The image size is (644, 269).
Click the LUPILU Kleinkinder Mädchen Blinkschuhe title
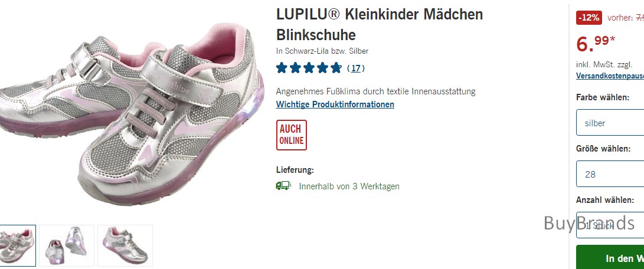point(380,25)
